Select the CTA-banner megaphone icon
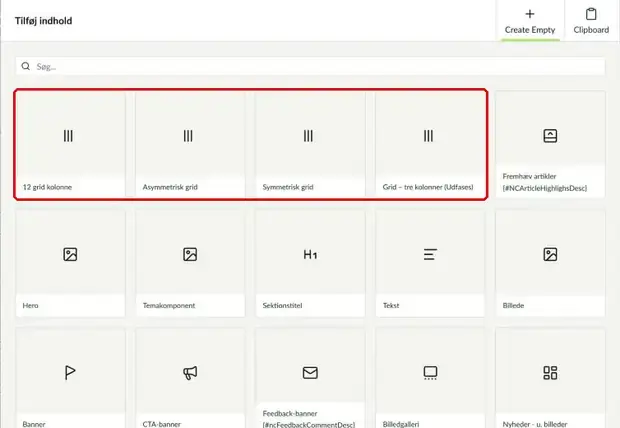This screenshot has width=620, height=428. pos(190,373)
